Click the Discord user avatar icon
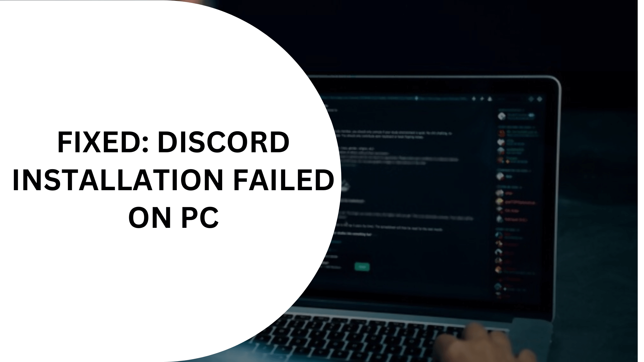 pyautogui.click(x=502, y=116)
